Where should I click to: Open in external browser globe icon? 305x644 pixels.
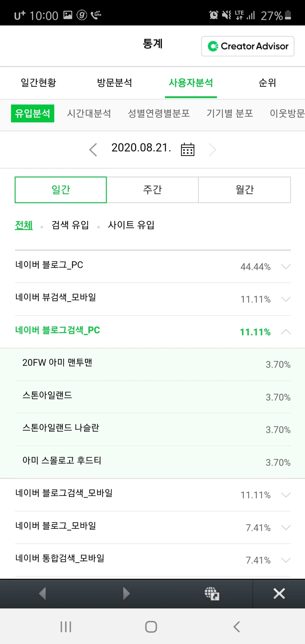pyautogui.click(x=212, y=593)
